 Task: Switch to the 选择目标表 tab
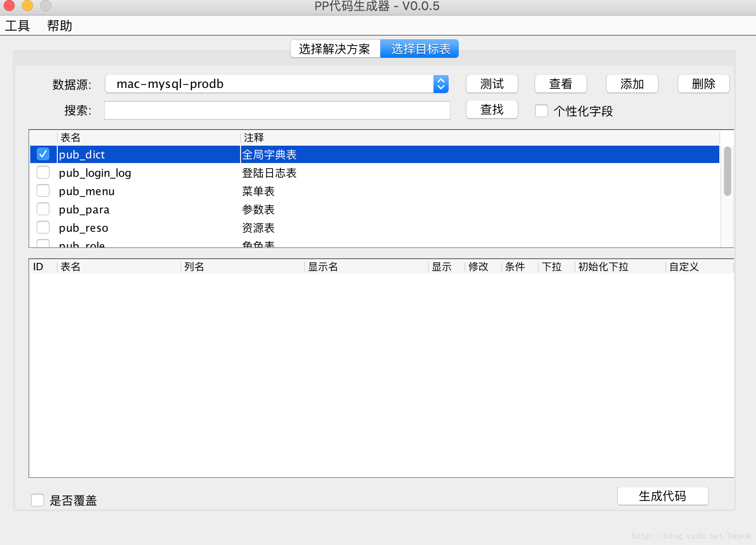pyautogui.click(x=420, y=49)
